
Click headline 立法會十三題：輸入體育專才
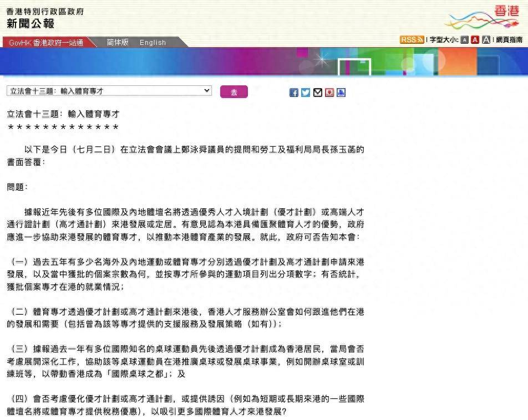click(63, 114)
